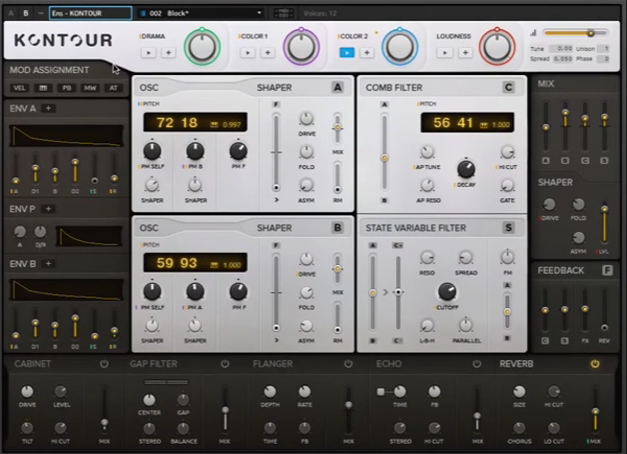Click the OSC A PM F knob
This screenshot has height=454, width=627.
click(x=238, y=151)
